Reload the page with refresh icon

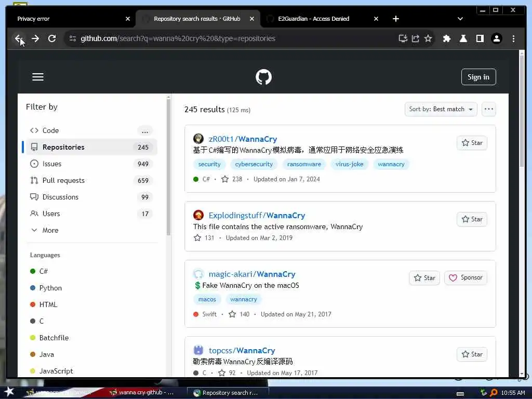tap(52, 38)
